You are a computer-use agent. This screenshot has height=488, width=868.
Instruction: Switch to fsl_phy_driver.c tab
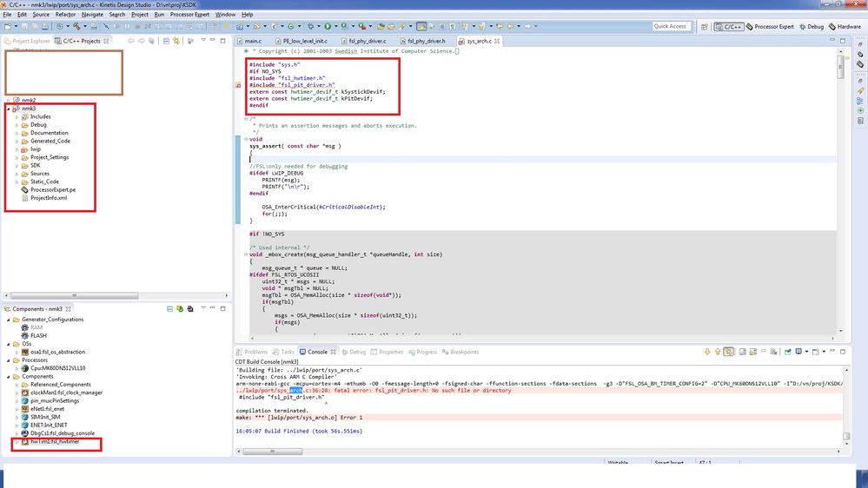(x=367, y=41)
